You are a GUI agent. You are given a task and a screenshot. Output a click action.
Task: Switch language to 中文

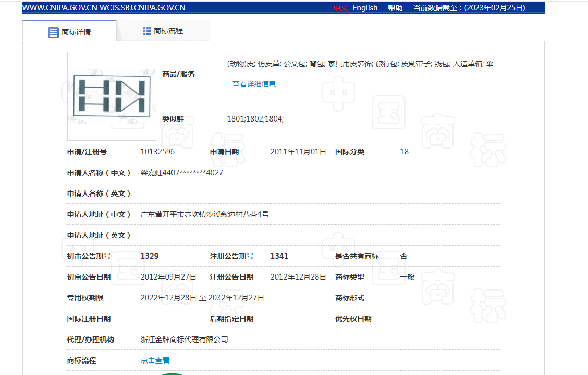(x=340, y=8)
